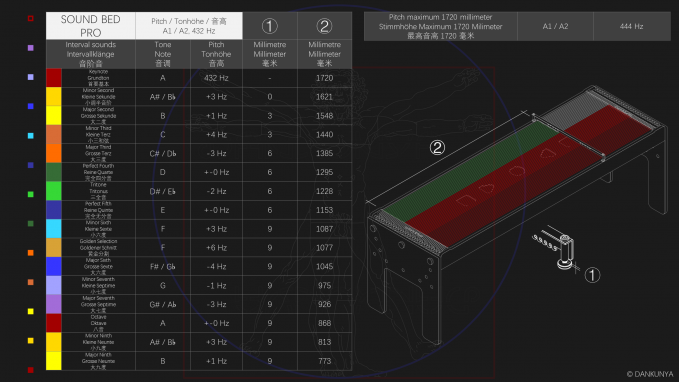Choose the Perfect Fourth row color swatch
Viewport: 679px width, 382px height.
(x=54, y=172)
